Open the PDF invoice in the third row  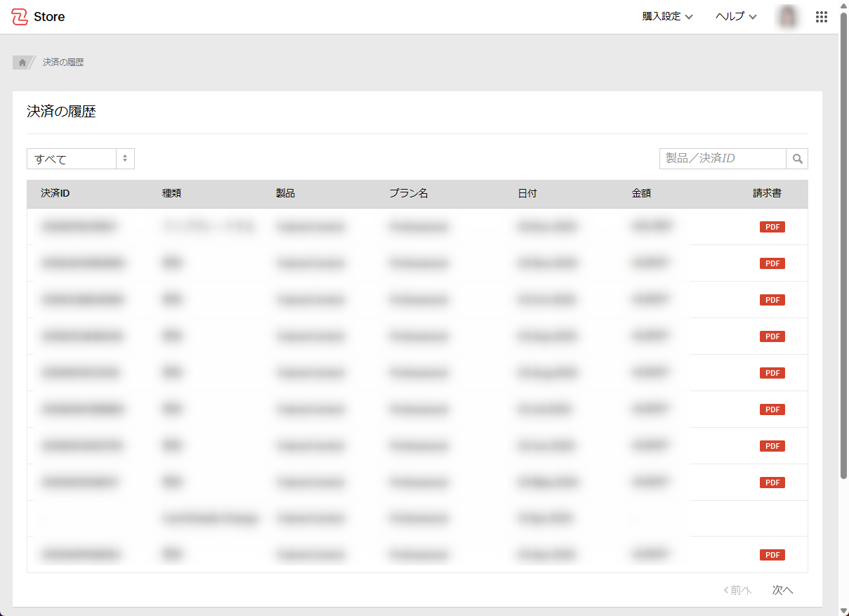click(772, 300)
